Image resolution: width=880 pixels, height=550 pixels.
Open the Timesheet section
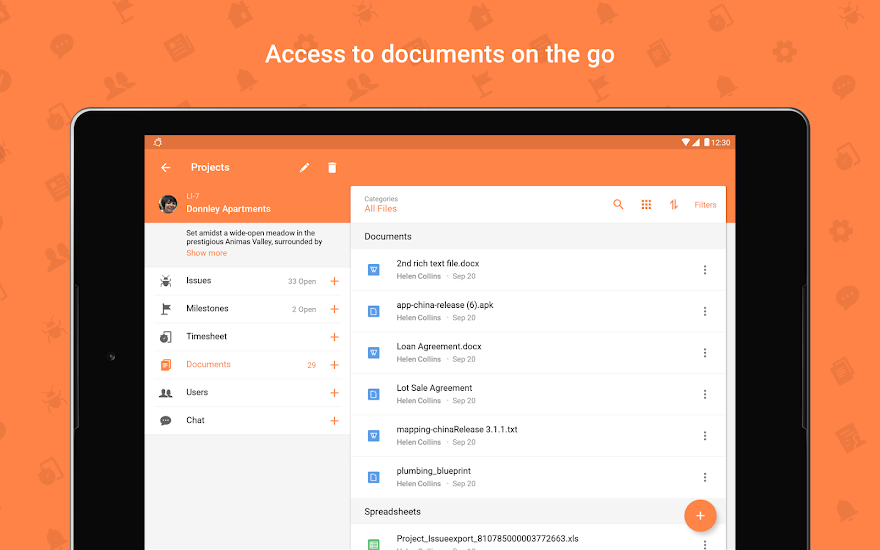248,337
